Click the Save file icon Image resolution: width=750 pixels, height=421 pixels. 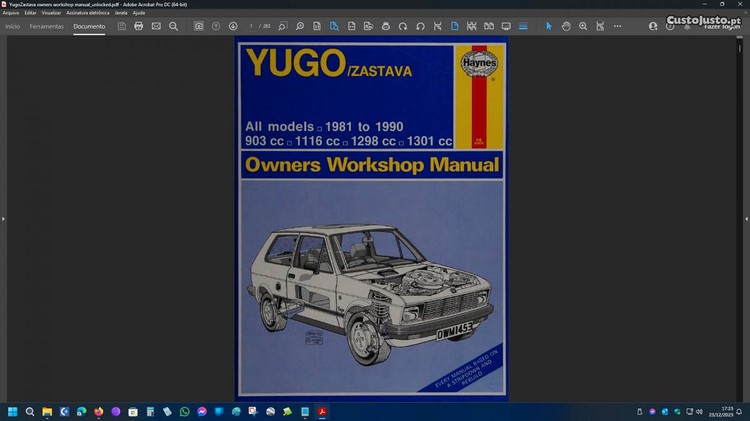tap(122, 26)
